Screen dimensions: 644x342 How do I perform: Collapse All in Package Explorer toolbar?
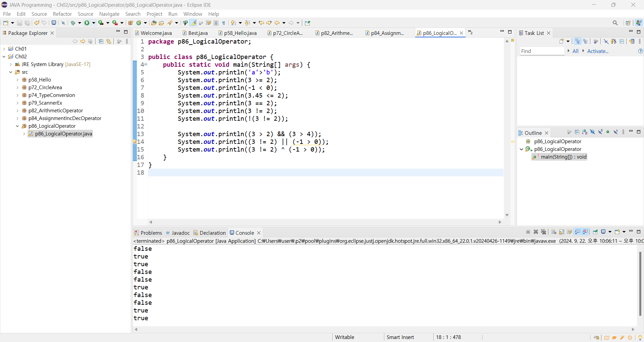click(x=101, y=41)
